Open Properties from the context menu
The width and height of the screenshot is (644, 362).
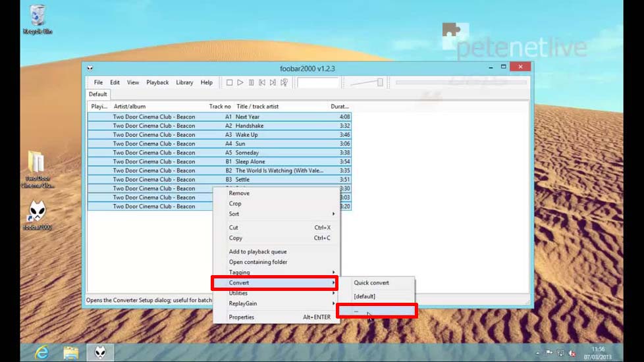(277, 317)
